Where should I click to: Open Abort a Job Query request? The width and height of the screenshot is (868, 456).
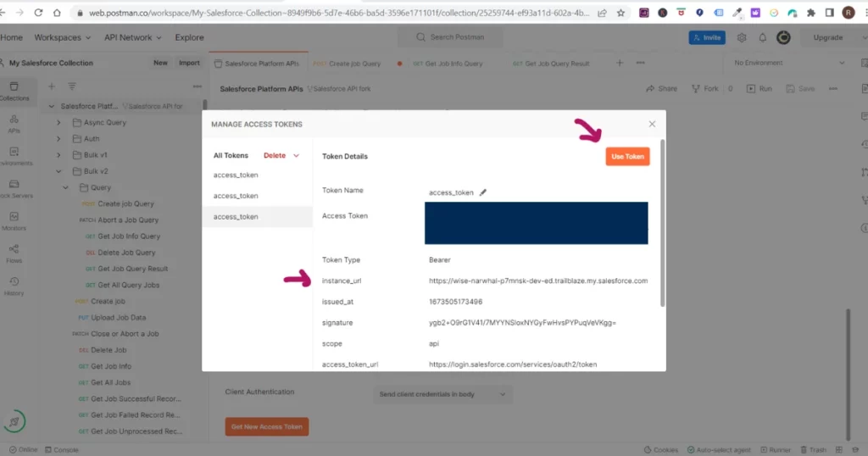tap(119, 220)
